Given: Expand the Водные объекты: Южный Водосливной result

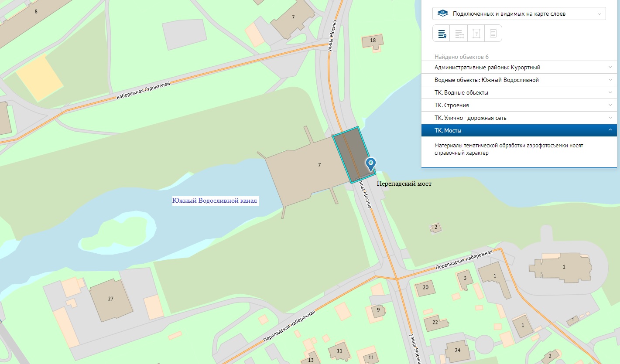Looking at the screenshot, I should (519, 80).
